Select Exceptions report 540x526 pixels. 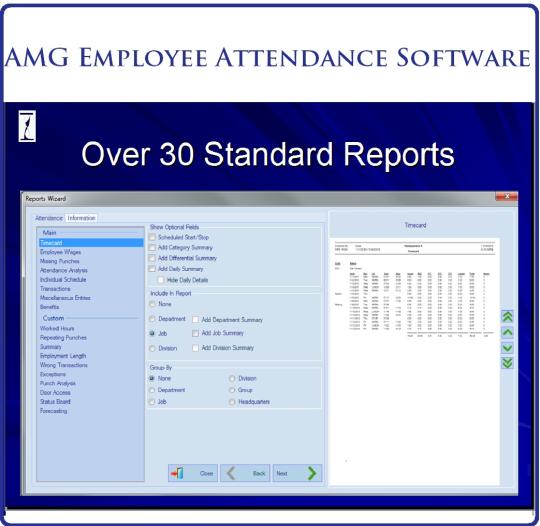53,374
